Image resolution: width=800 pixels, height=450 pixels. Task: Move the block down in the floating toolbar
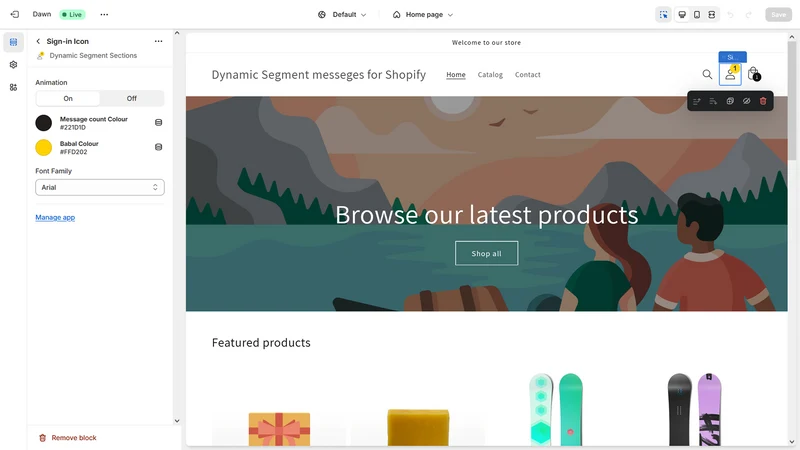713,101
